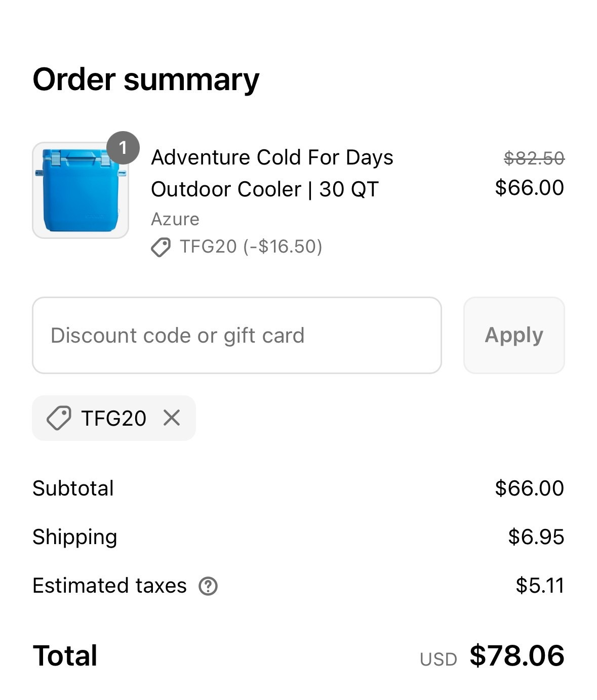This screenshot has height=700, width=597.
Task: Apply the entered discount code
Action: pyautogui.click(x=513, y=335)
